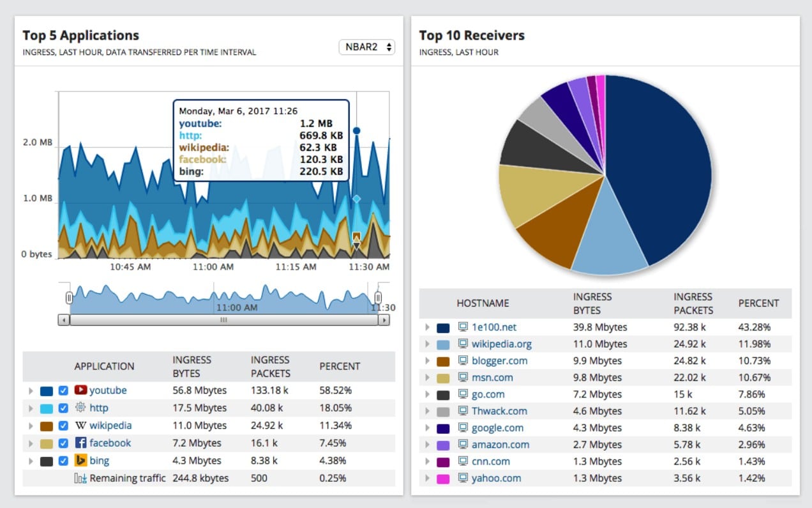Open the youtube application link
The width and height of the screenshot is (812, 508).
(x=108, y=390)
